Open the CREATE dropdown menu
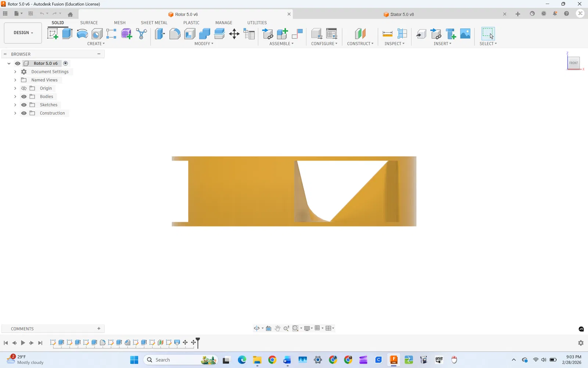Image resolution: width=588 pixels, height=368 pixels. [x=96, y=44]
